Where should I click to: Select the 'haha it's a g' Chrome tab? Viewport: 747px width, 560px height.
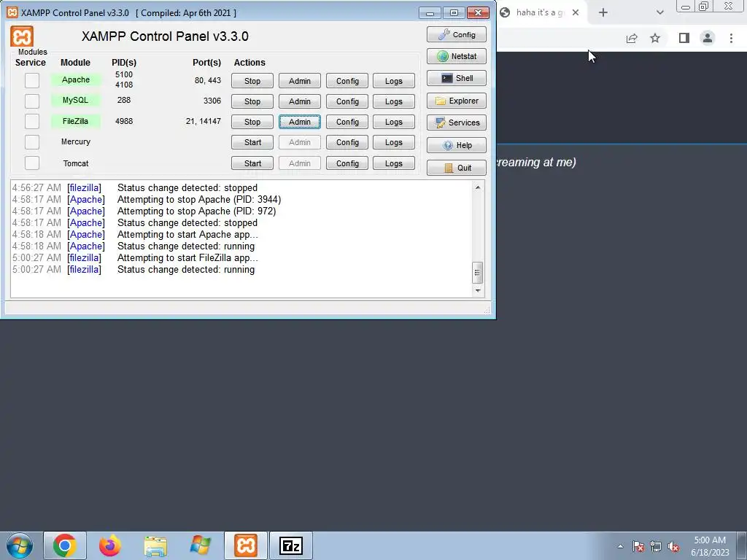(541, 12)
